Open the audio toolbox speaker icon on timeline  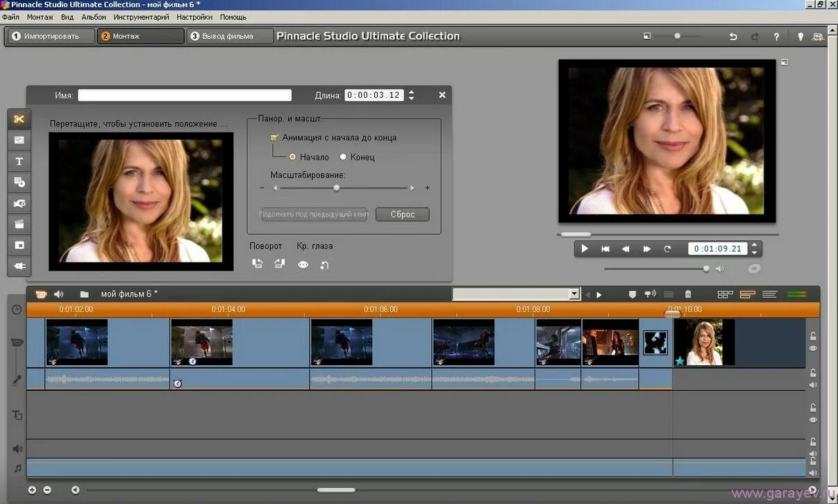59,294
